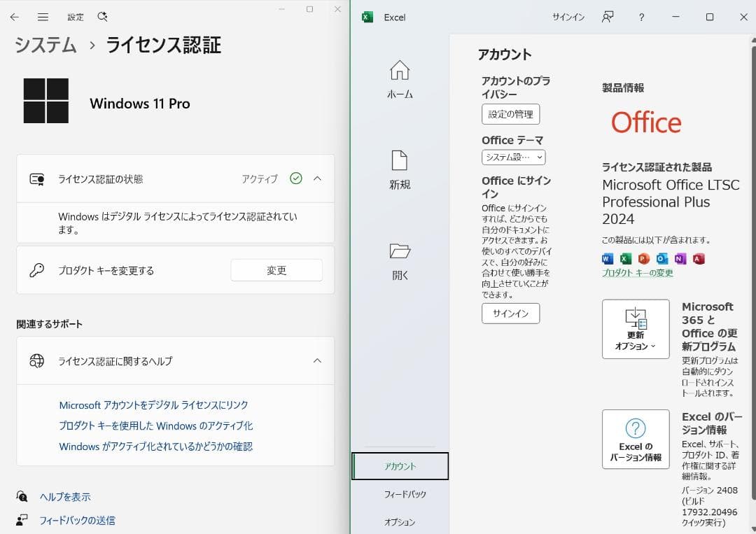Click the back arrow in the Settings window
The height and width of the screenshot is (534, 756).
15,17
